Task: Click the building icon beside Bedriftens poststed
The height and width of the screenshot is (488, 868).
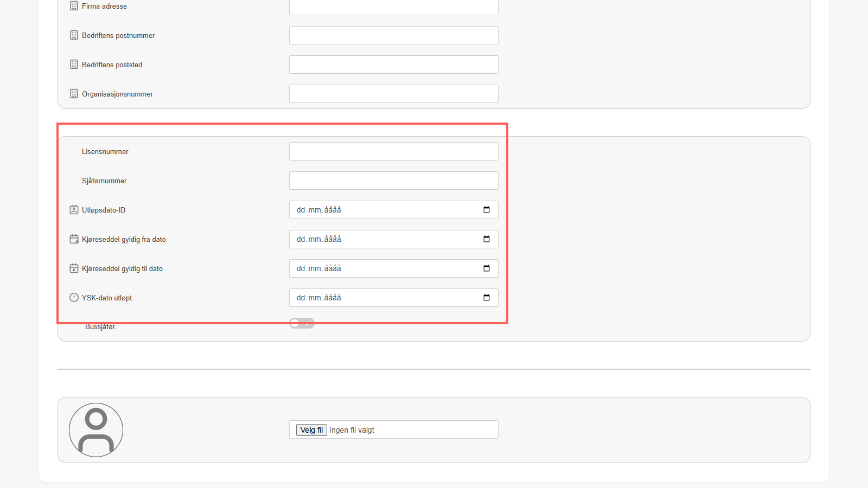Action: 74,65
